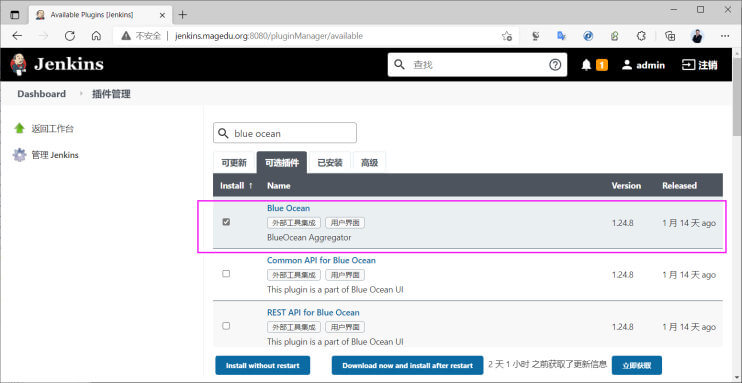Click version 1.24.8 in Blue Ocean row
Image resolution: width=742 pixels, height=383 pixels.
[622, 223]
